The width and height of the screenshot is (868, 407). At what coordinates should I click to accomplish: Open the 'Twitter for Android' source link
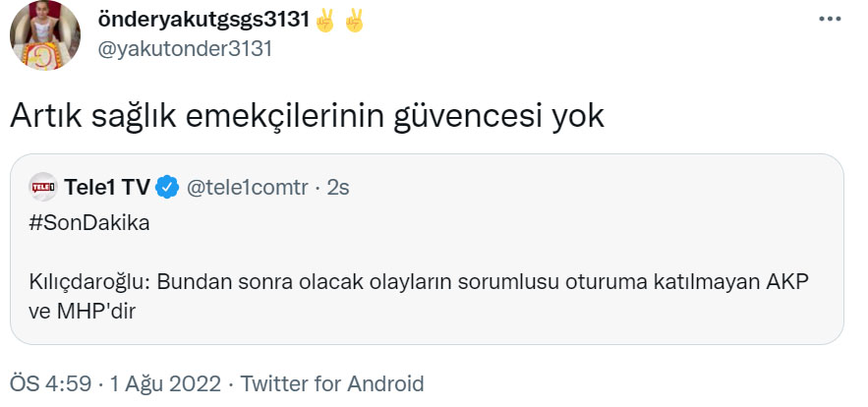[x=332, y=383]
